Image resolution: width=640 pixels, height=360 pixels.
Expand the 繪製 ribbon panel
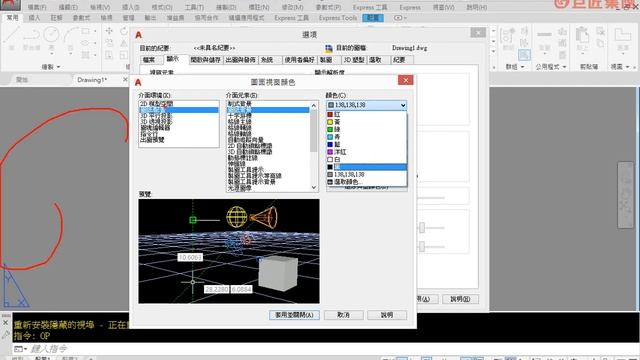51,67
